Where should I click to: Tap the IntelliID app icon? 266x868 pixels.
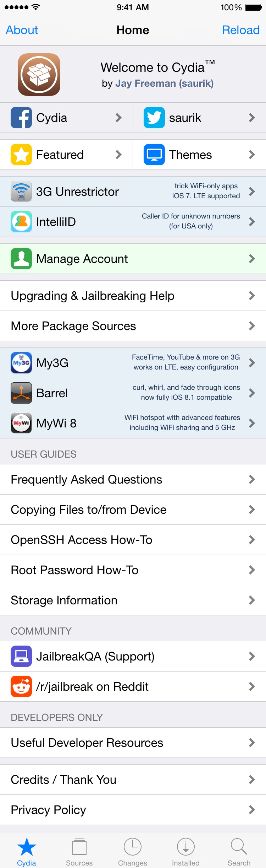(21, 222)
